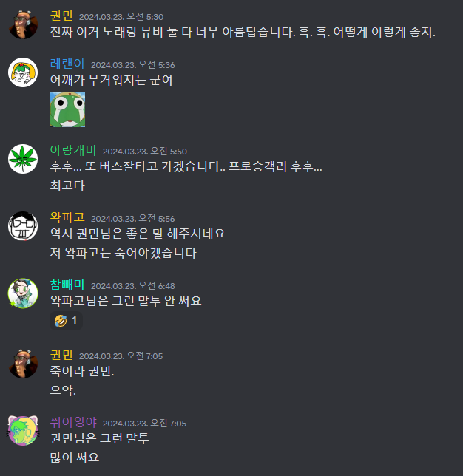The width and height of the screenshot is (463, 476).
Task: Open the green frog image attachment
Action: (67, 109)
